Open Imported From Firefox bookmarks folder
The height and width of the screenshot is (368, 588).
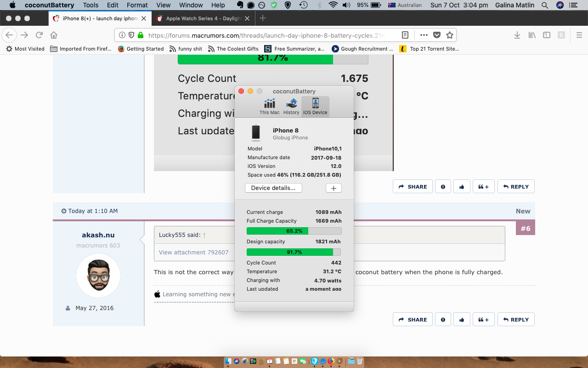point(81,49)
